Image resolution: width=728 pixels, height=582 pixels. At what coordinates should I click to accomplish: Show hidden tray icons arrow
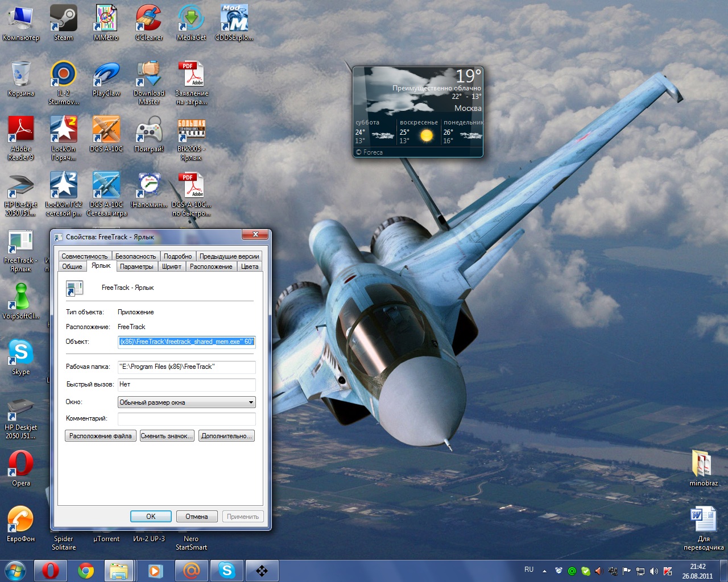[x=544, y=571]
